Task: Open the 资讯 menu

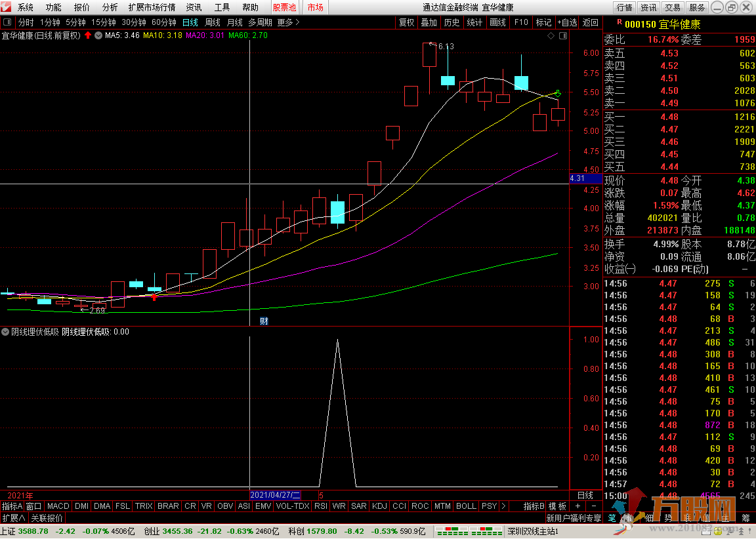Action: [x=194, y=7]
